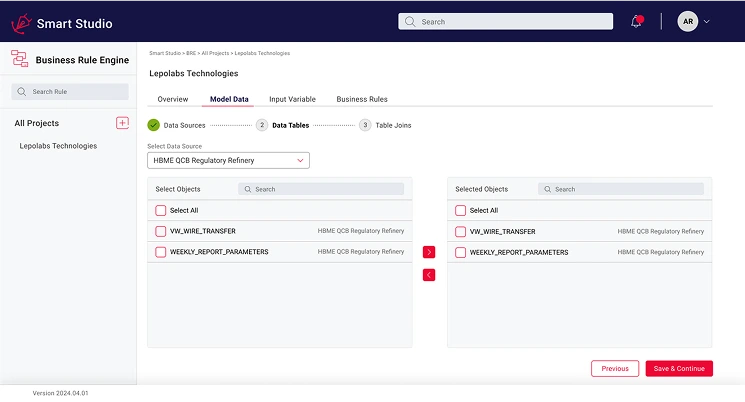Click the AR user avatar

688,22
